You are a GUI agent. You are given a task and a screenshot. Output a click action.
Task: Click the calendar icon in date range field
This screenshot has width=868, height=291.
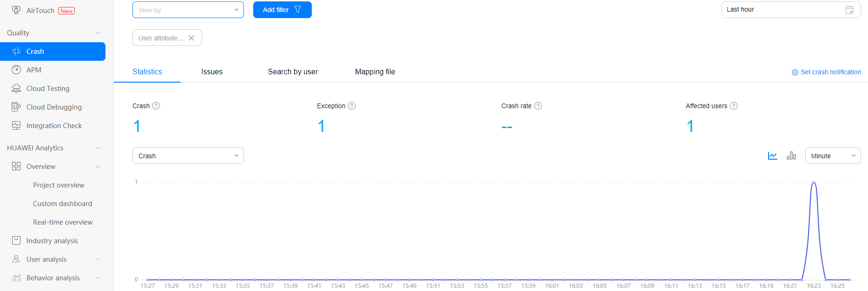coord(849,10)
